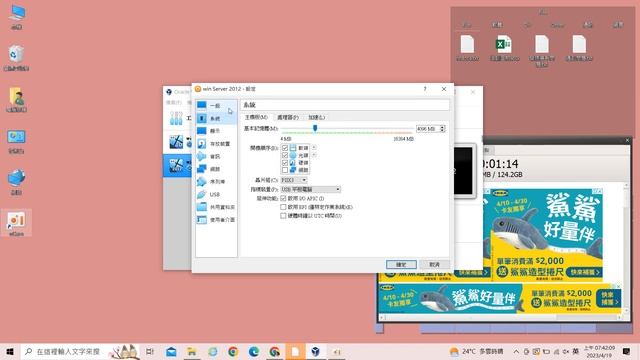Open the Excel file on the desktop fence
The width and height of the screenshot is (640, 360).
(504, 49)
